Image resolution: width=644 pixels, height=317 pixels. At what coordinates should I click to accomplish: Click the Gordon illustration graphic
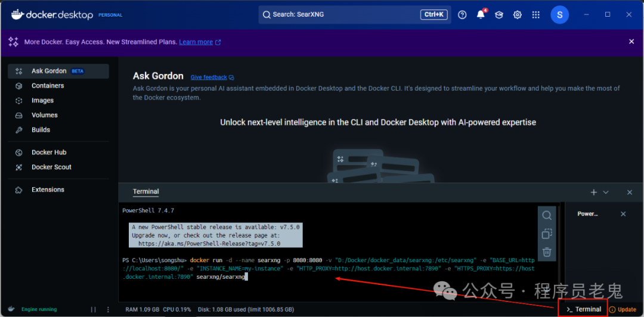pos(380,166)
